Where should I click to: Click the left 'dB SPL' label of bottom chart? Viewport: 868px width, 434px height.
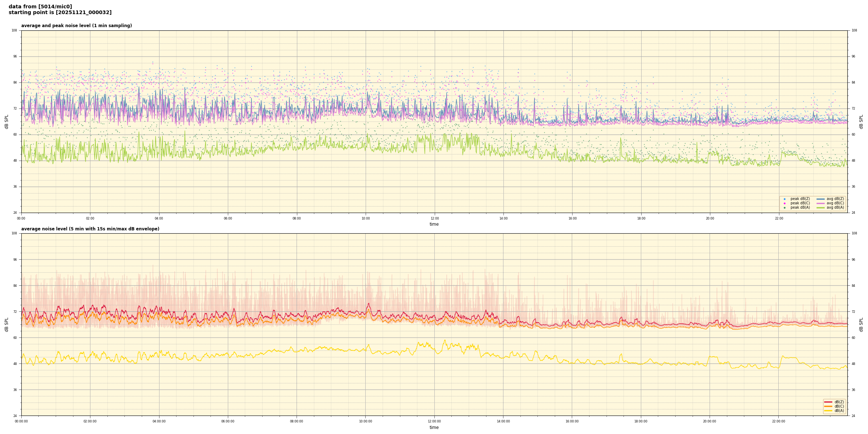coord(7,324)
